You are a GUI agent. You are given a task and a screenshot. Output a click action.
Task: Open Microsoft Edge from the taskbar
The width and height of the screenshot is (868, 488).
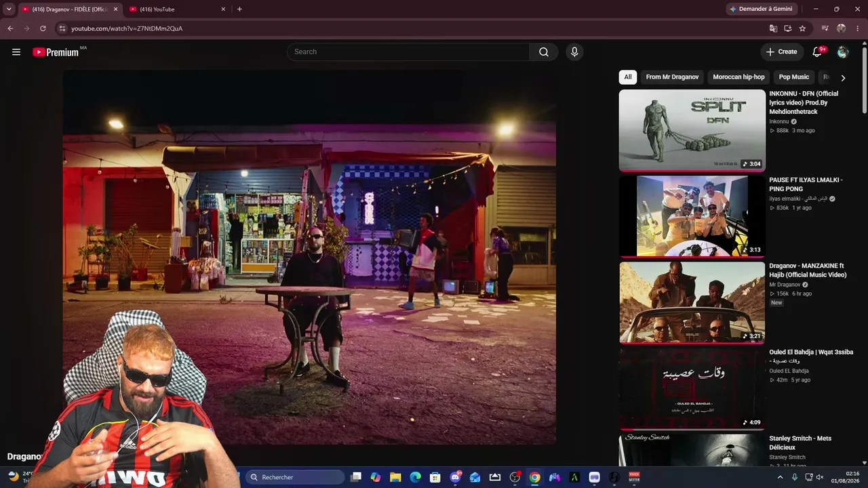(415, 477)
